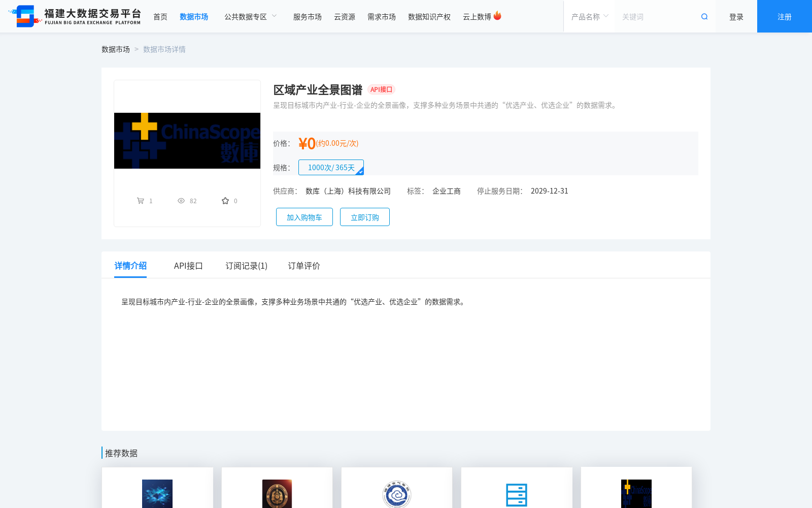Open the gold emblem recommended data thumbnail

click(x=277, y=494)
